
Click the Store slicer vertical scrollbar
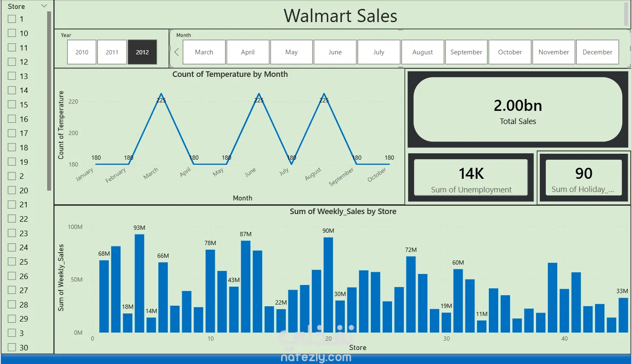click(49, 101)
